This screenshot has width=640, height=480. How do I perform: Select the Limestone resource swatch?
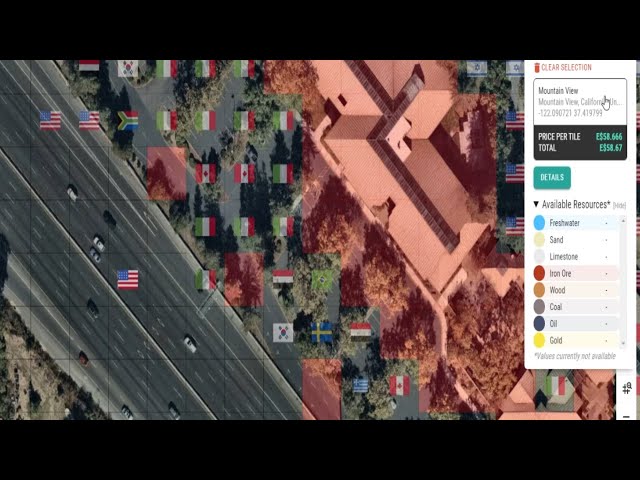(x=539, y=256)
